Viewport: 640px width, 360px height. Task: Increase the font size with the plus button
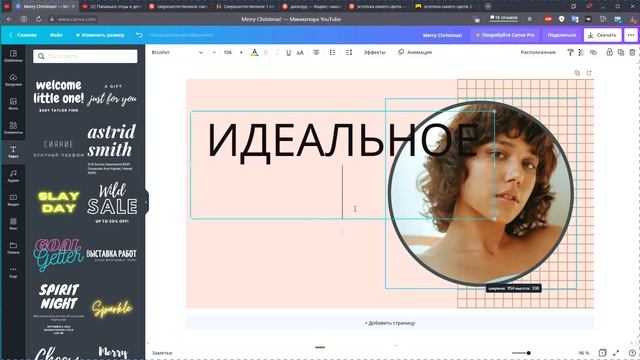[241, 52]
